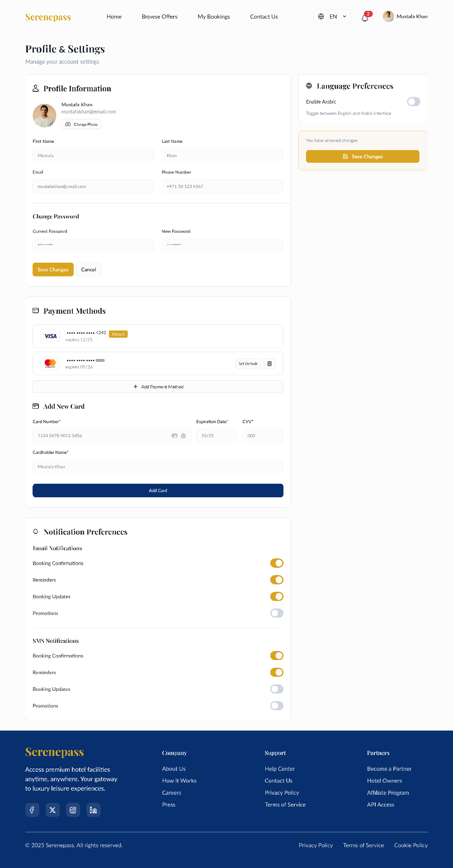Click the card icon in Card Number field
Screen dimensions: 453x868
click(175, 436)
